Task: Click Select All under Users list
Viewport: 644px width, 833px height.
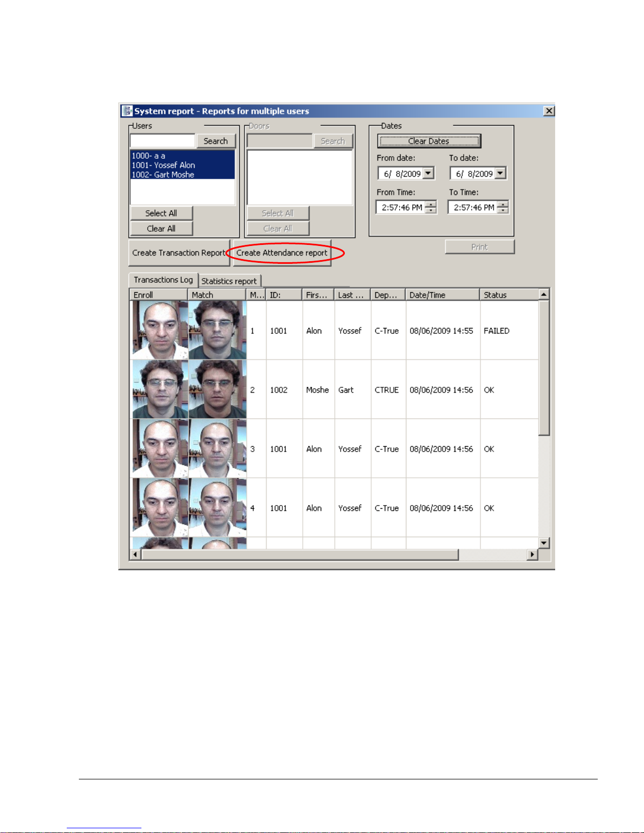Action: pos(161,213)
